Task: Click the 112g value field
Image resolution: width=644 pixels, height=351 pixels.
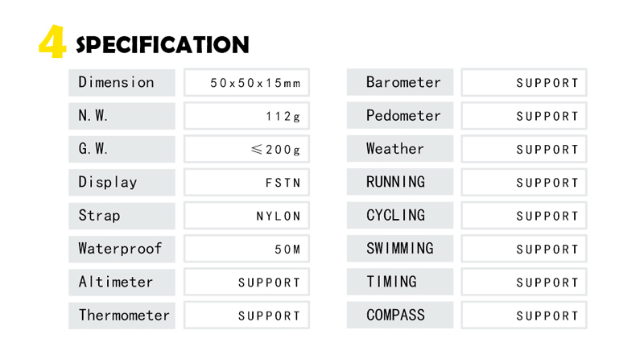Action: [246, 116]
